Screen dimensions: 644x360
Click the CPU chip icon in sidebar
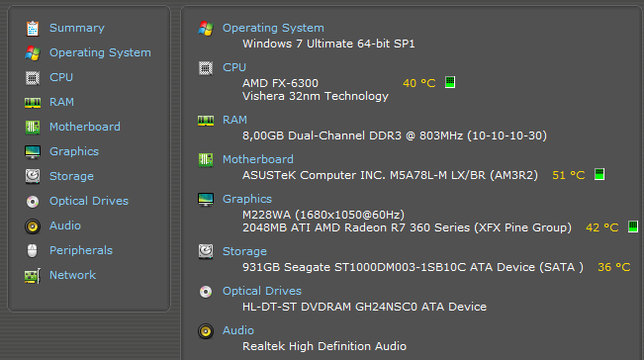[x=33, y=77]
